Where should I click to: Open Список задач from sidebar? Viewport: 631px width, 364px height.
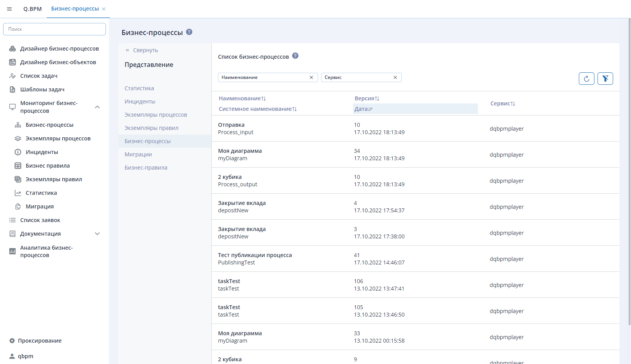[39, 76]
